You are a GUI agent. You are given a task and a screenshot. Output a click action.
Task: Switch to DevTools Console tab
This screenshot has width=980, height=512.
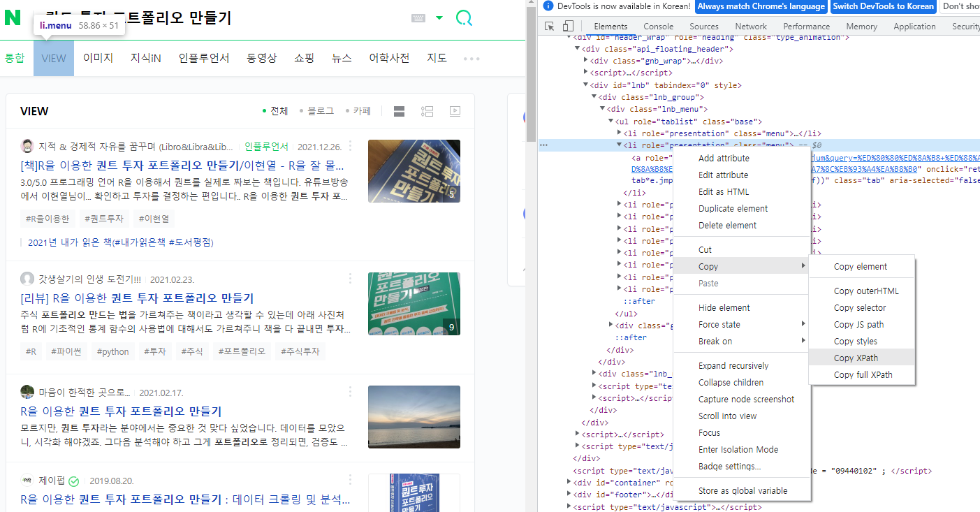[658, 27]
